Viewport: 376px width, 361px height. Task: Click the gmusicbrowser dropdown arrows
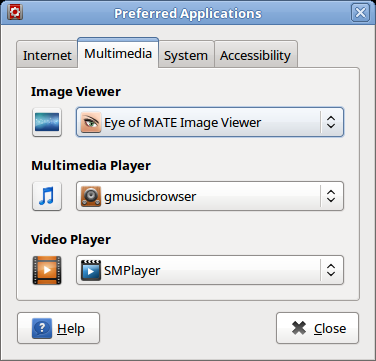coord(331,196)
